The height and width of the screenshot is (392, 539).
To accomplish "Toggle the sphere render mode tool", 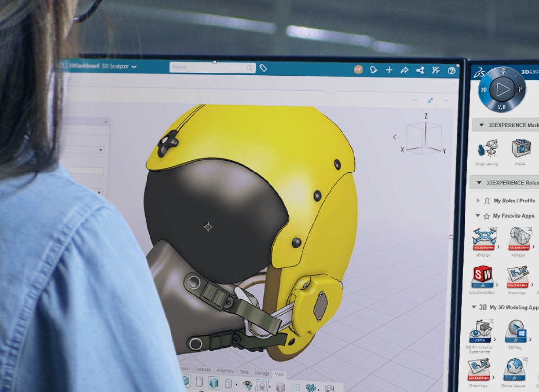I will coord(261,385).
